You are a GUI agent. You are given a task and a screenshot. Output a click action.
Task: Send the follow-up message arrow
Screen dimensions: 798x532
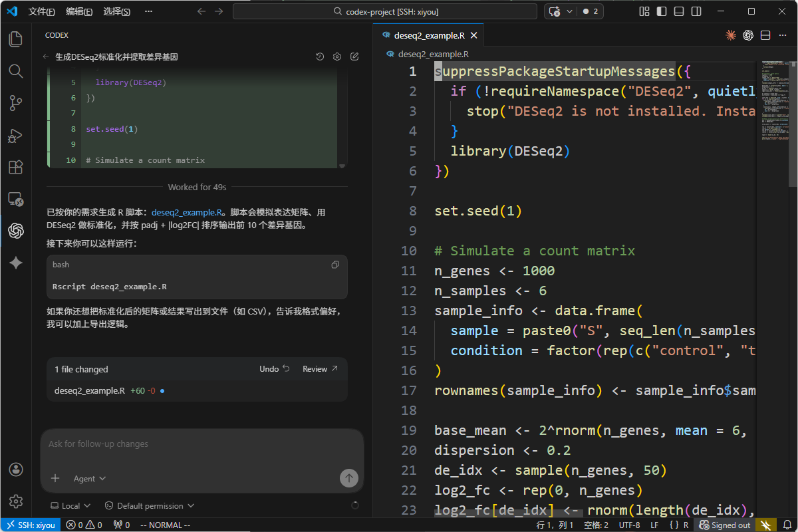(348, 477)
